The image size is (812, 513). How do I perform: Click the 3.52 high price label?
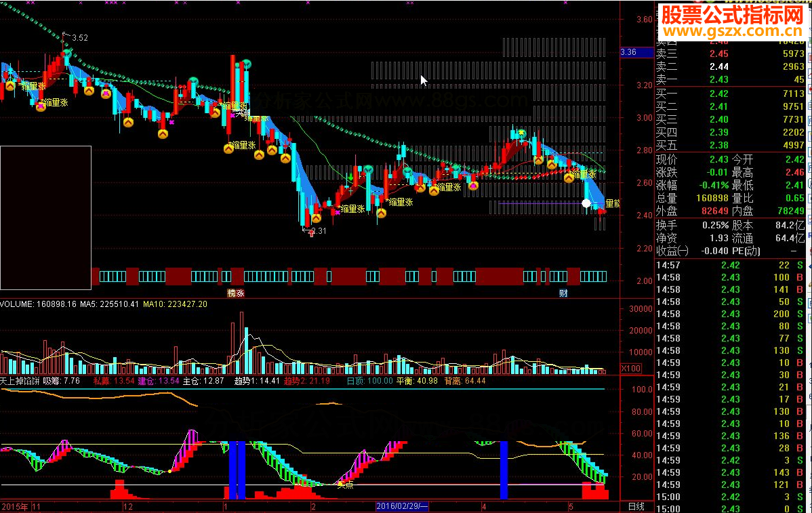80,38
